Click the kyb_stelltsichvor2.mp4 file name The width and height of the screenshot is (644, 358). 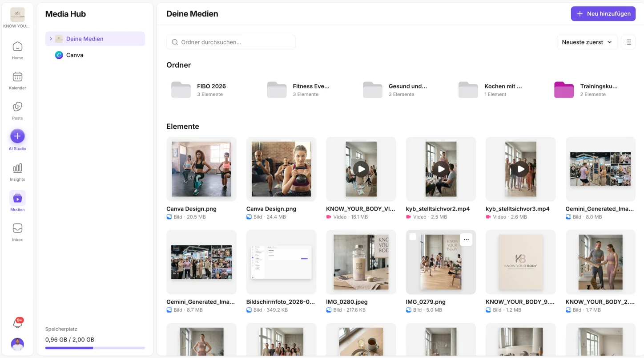tap(438, 209)
